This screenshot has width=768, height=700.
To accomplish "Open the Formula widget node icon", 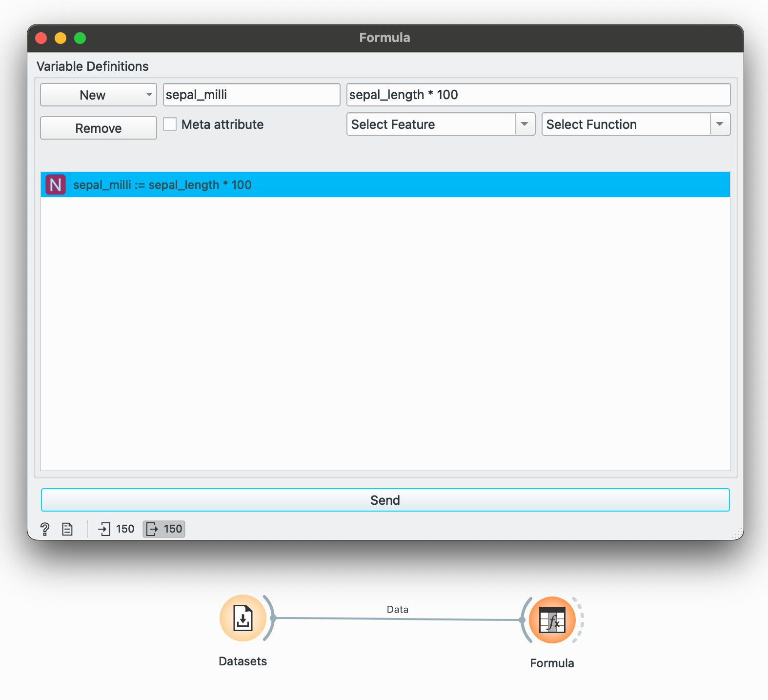I will [x=552, y=620].
